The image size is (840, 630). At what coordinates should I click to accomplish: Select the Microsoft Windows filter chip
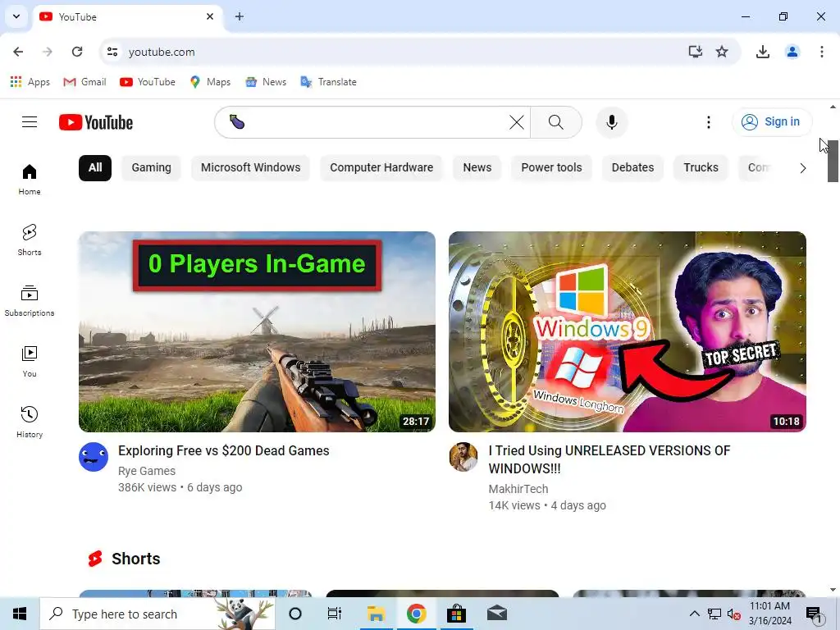pos(251,167)
